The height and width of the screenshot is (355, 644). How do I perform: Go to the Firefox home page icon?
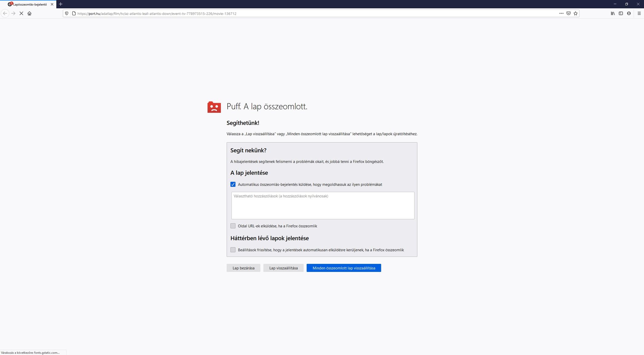pyautogui.click(x=30, y=13)
